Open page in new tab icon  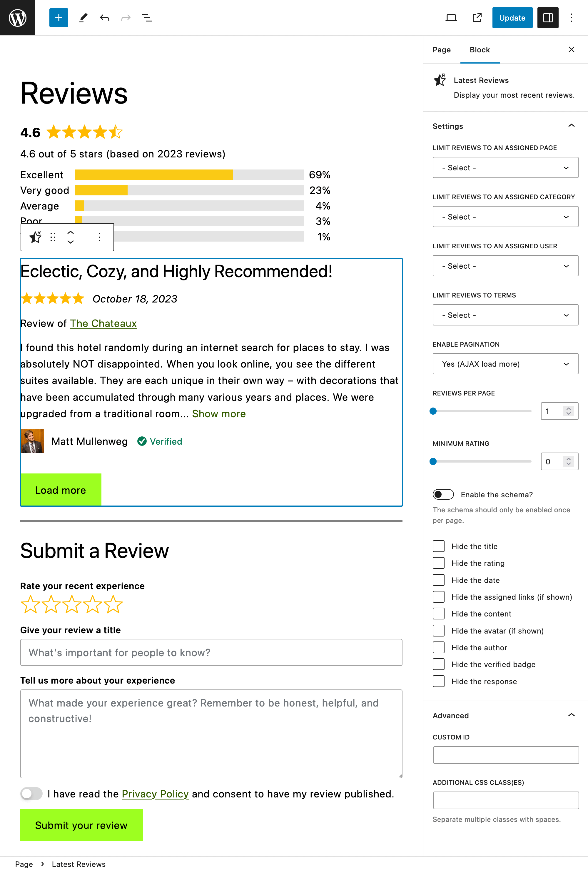point(477,18)
